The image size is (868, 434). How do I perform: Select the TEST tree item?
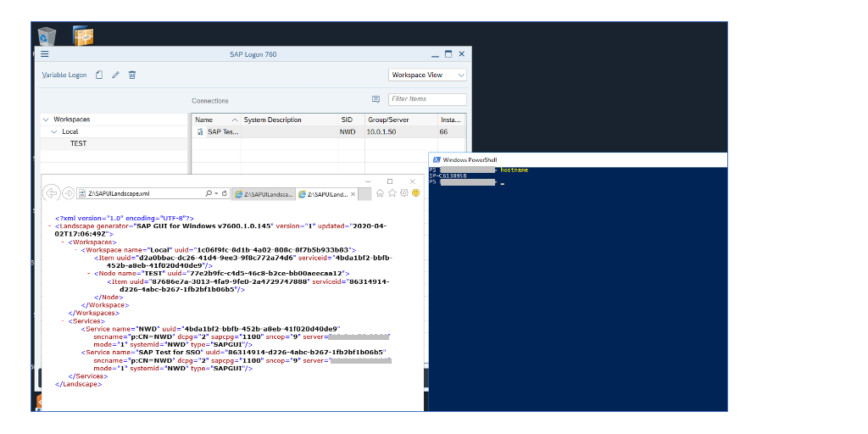click(78, 144)
